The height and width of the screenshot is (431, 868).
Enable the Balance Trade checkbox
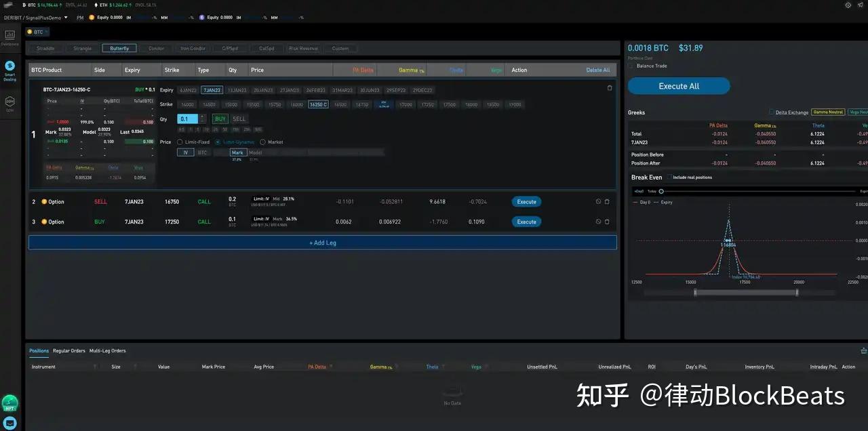click(x=631, y=66)
